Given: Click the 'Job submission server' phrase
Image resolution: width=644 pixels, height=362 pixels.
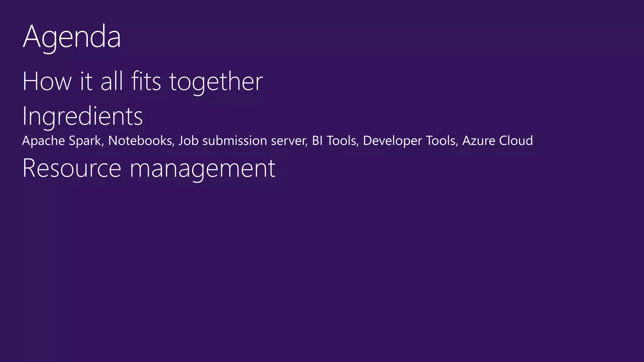Looking at the screenshot, I should (242, 140).
